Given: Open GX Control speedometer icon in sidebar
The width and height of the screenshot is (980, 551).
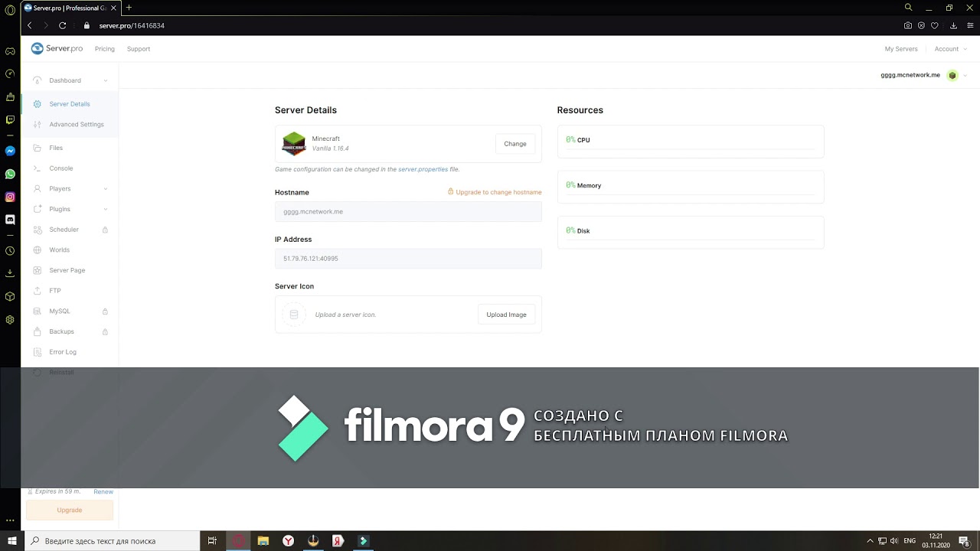Looking at the screenshot, I should (x=10, y=74).
